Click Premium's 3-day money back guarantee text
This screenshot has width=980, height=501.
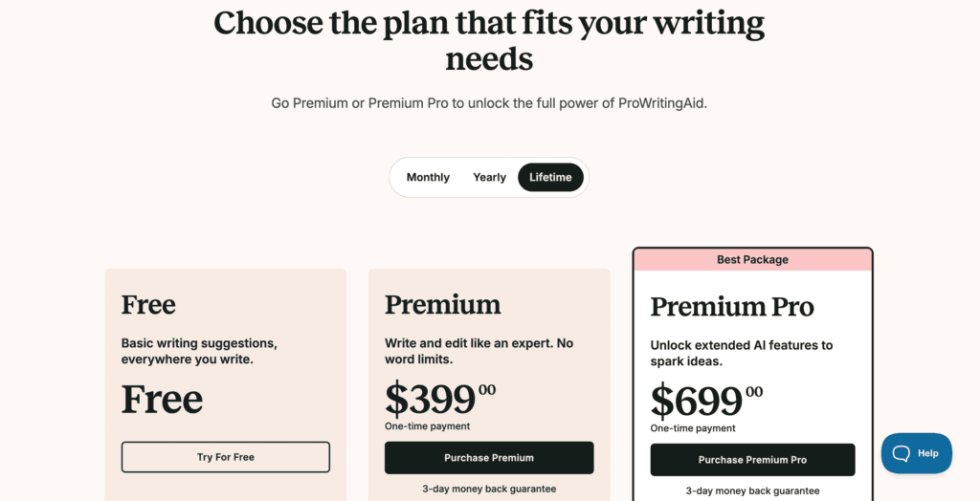(x=489, y=489)
